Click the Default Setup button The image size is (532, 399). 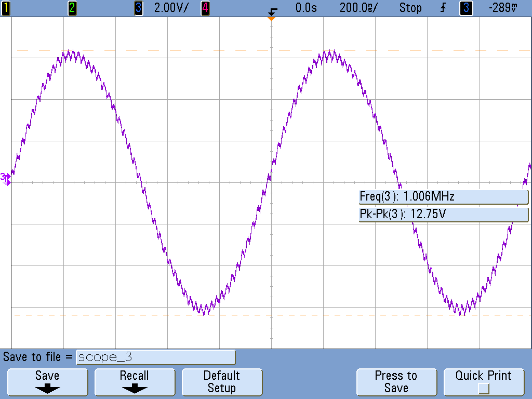pos(222,382)
